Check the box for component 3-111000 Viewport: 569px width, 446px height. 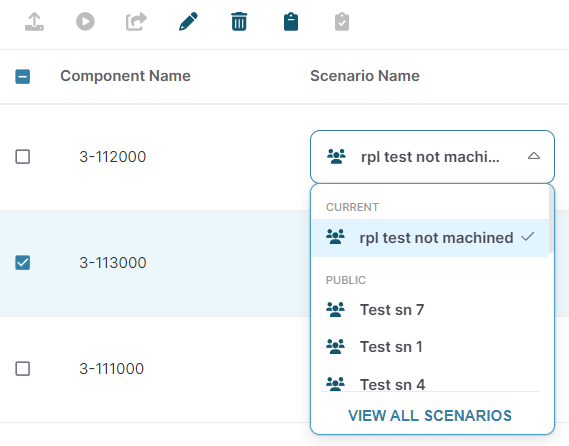(22, 369)
